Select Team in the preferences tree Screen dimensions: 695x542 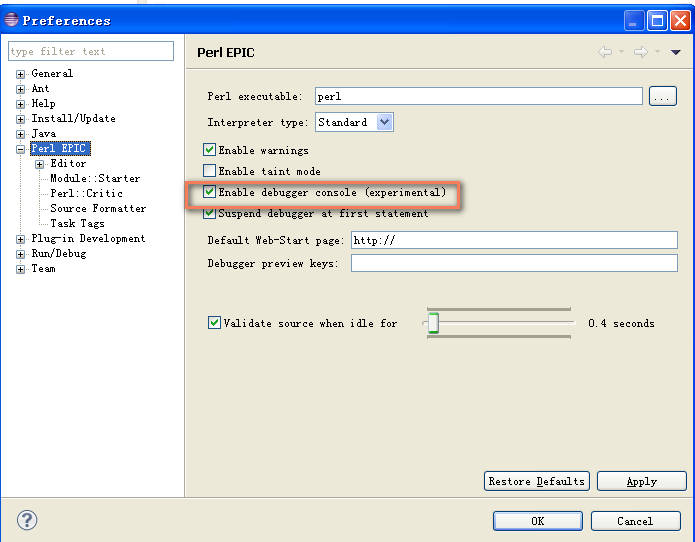(x=43, y=269)
